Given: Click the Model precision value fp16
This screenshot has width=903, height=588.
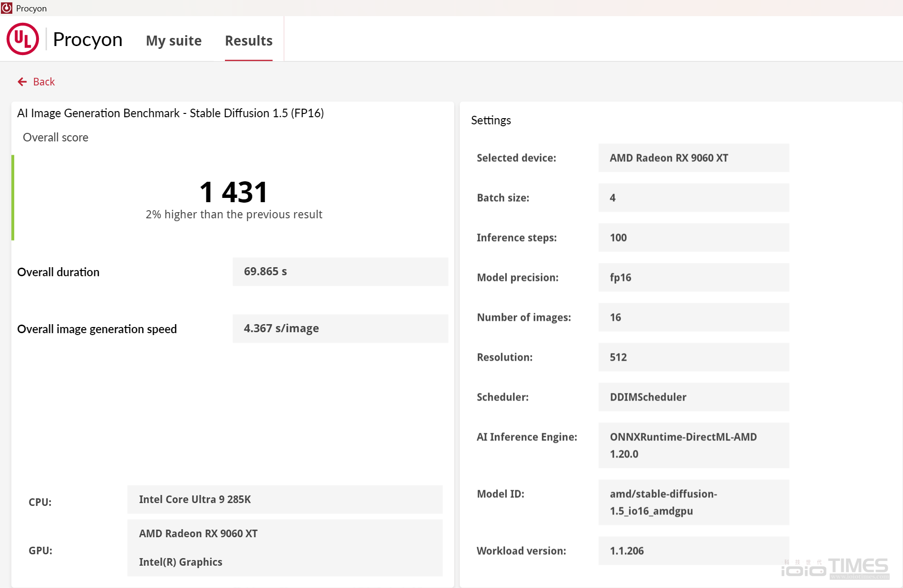Looking at the screenshot, I should click(694, 277).
